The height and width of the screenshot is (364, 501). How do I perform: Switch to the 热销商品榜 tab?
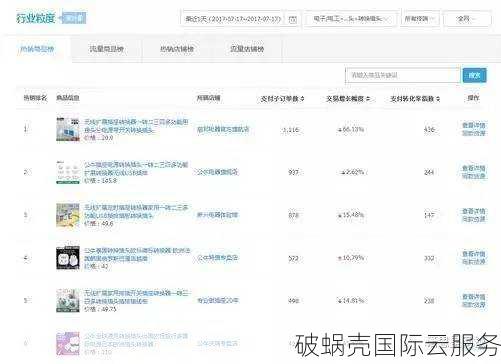[37, 49]
